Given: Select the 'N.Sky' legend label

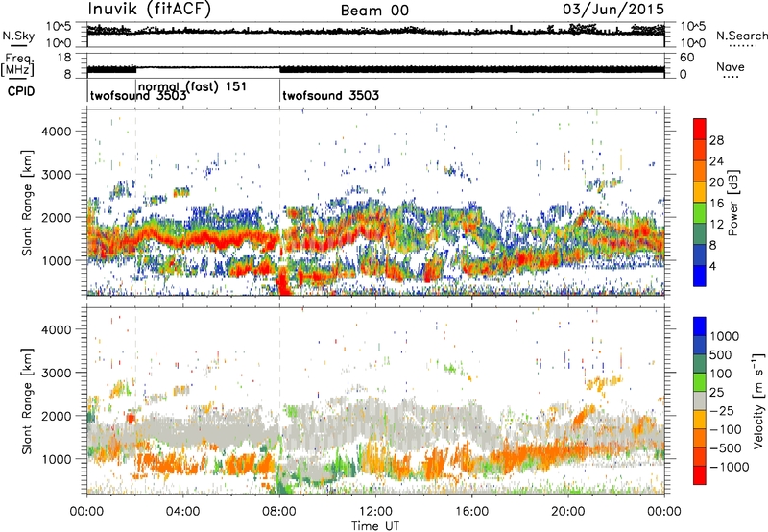Looking at the screenshot, I should point(18,36).
